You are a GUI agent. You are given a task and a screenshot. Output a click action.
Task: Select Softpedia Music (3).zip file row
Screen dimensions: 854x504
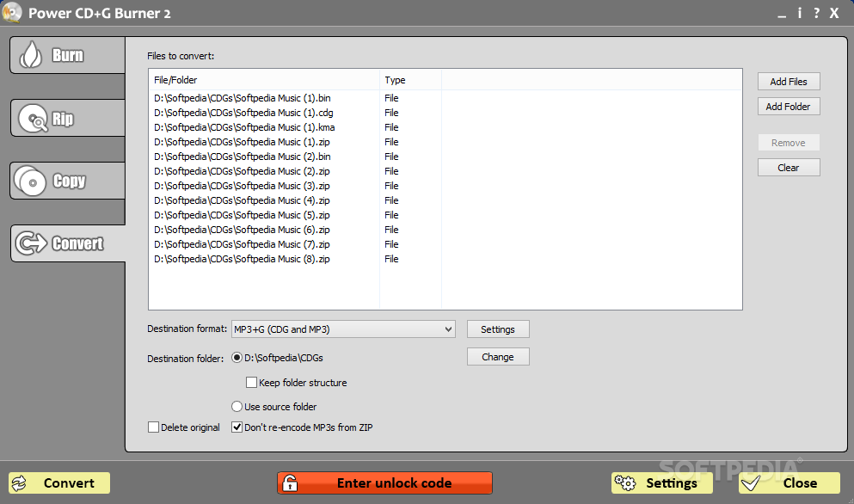(445, 186)
